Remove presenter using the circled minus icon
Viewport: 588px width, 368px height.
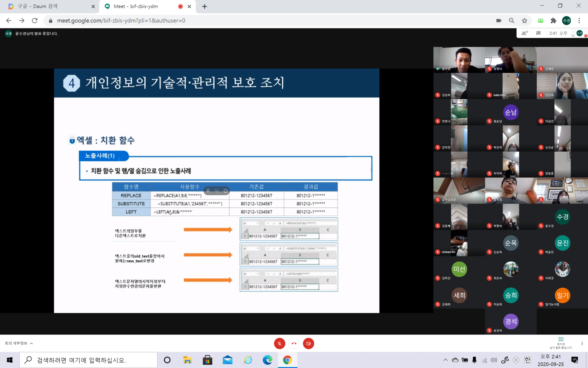coord(226,191)
